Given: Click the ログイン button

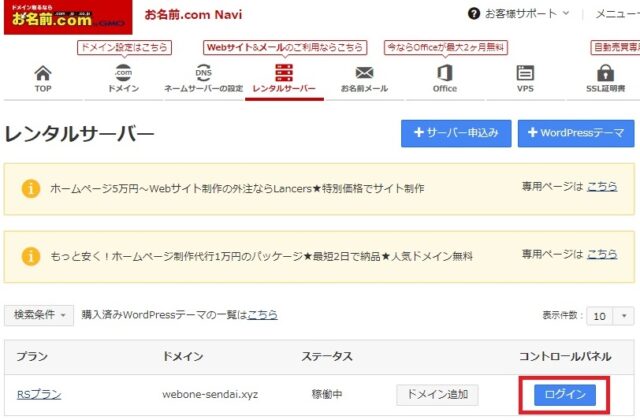Looking at the screenshot, I should point(565,394).
